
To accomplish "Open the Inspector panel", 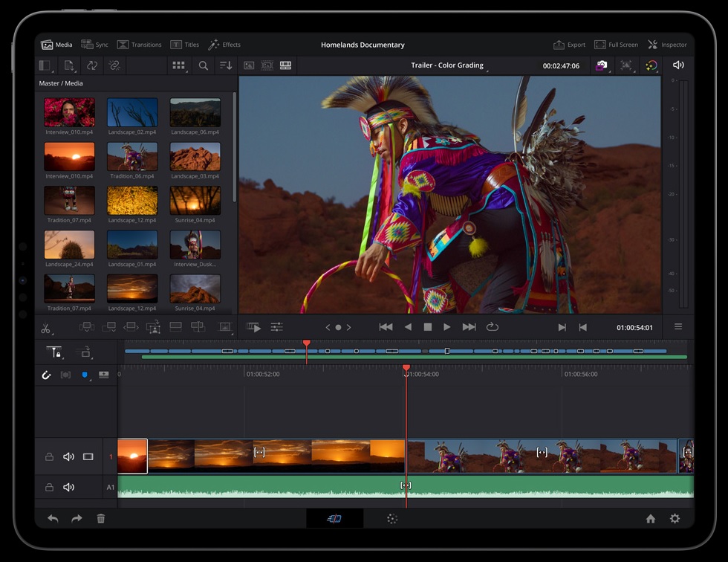I will coord(667,45).
